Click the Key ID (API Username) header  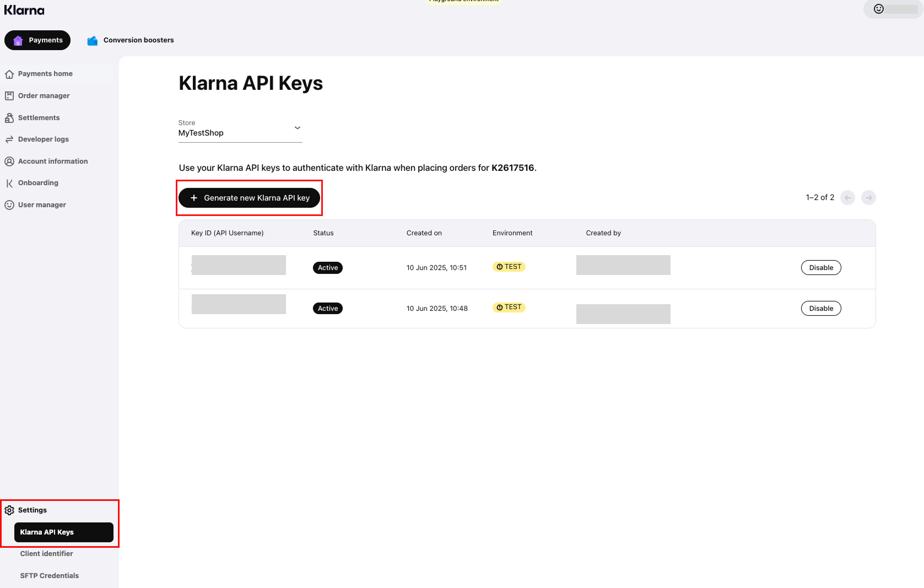(228, 233)
